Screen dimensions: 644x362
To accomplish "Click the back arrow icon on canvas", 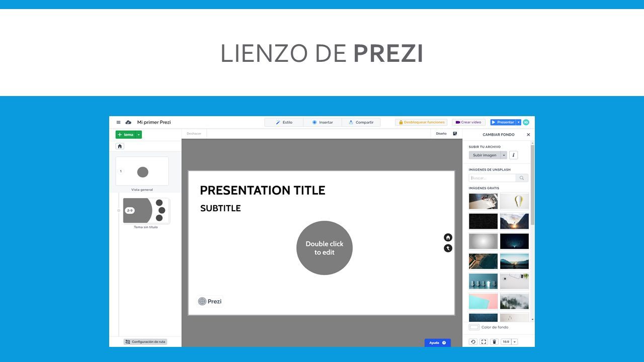I will click(448, 248).
